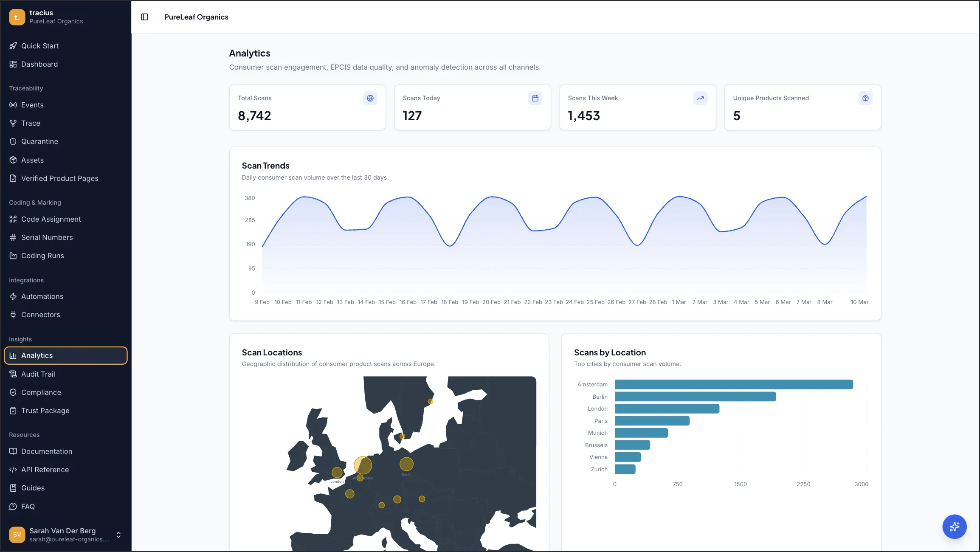This screenshot has height=552, width=980.
Task: Toggle the sidebar collapse control in the top bar
Action: click(x=144, y=17)
